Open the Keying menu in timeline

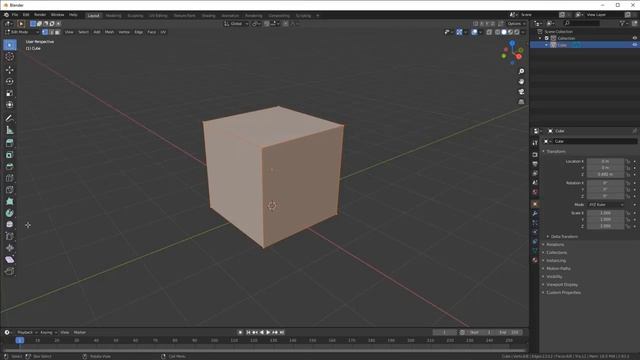click(x=48, y=332)
